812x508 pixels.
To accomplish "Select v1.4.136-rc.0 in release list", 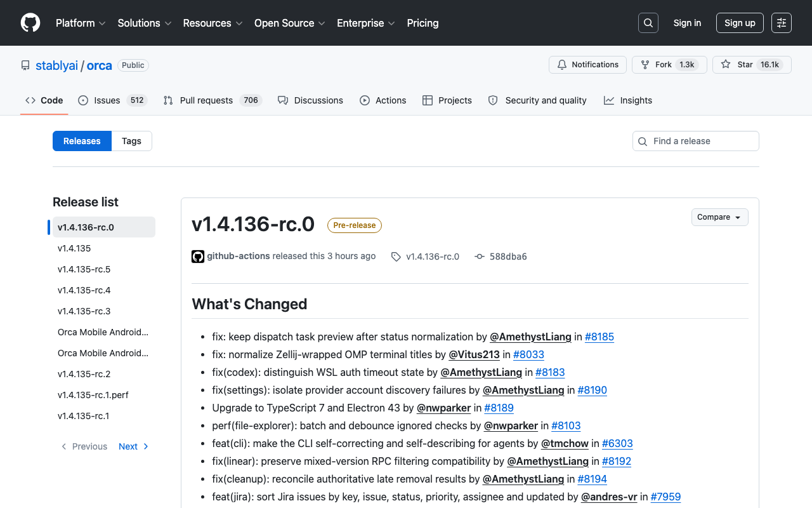I will coord(104,227).
